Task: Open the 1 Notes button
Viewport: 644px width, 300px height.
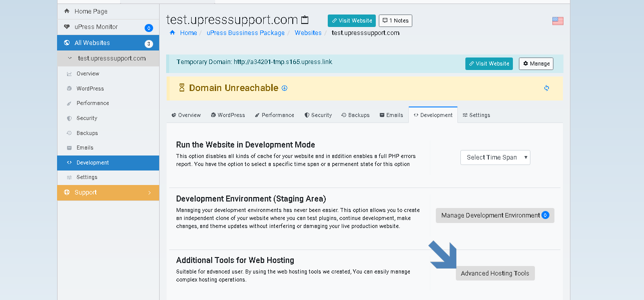Action: [x=395, y=20]
